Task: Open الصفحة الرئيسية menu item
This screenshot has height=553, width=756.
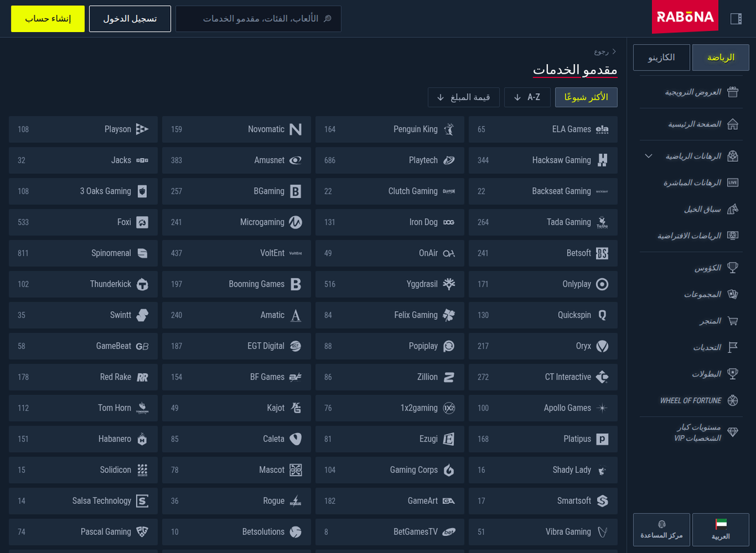Action: pyautogui.click(x=694, y=124)
